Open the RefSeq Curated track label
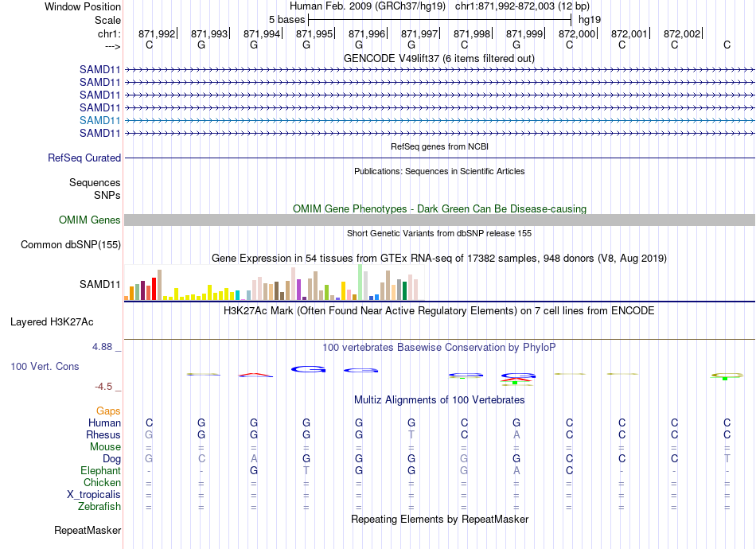 point(84,158)
